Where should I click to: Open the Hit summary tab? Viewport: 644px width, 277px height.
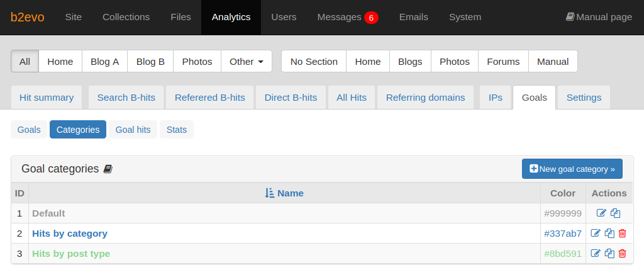(x=47, y=98)
